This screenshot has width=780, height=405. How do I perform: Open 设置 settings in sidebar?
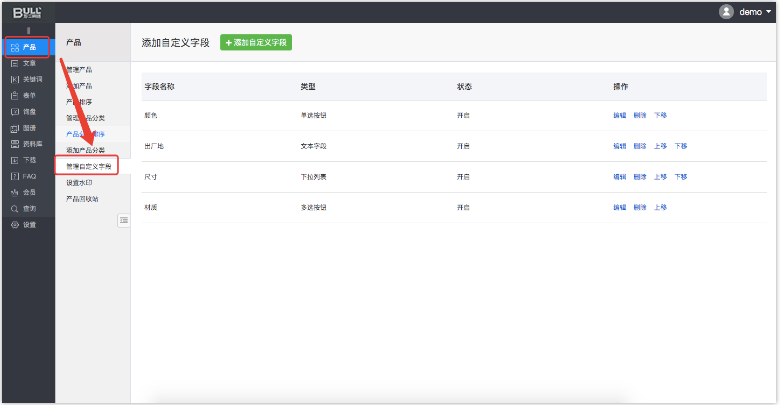coord(28,224)
